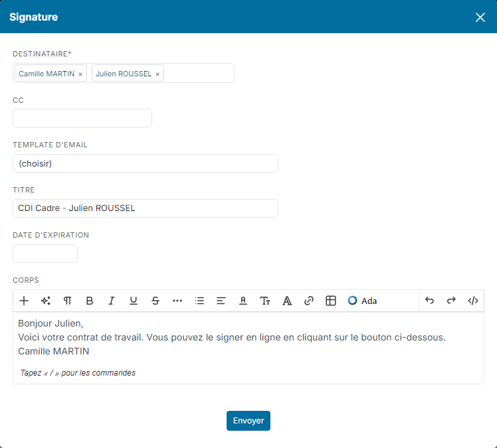This screenshot has width=497, height=448.
Task: Click the Date d'expiration field
Action: point(45,254)
